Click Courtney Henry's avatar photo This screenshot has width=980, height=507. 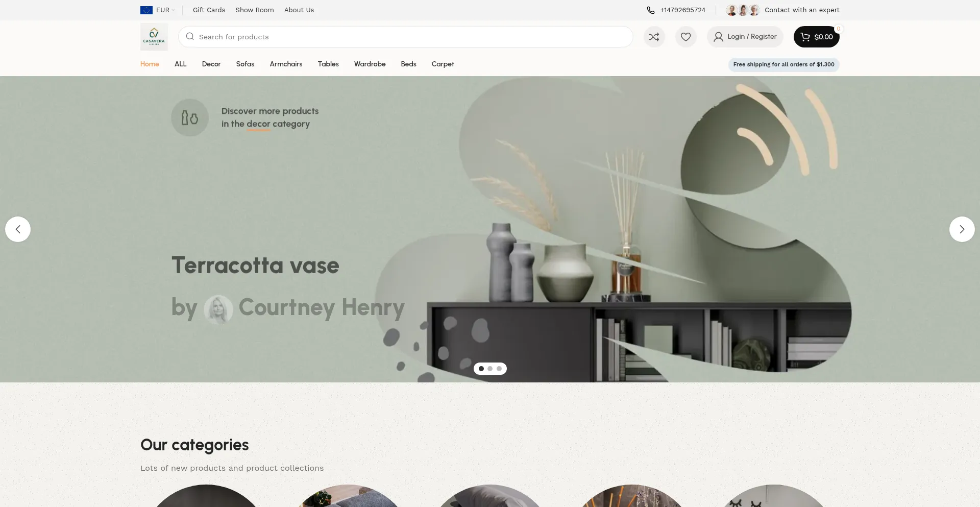point(218,309)
